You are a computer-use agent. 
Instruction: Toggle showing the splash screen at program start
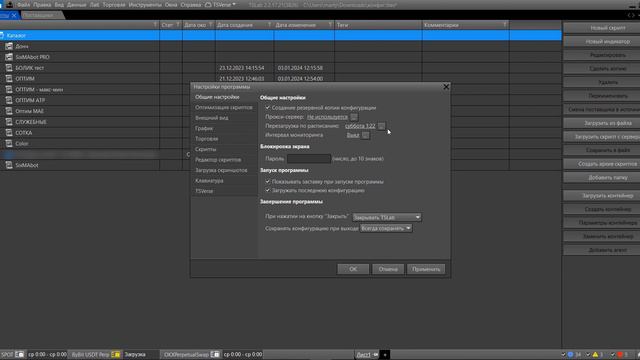point(268,182)
